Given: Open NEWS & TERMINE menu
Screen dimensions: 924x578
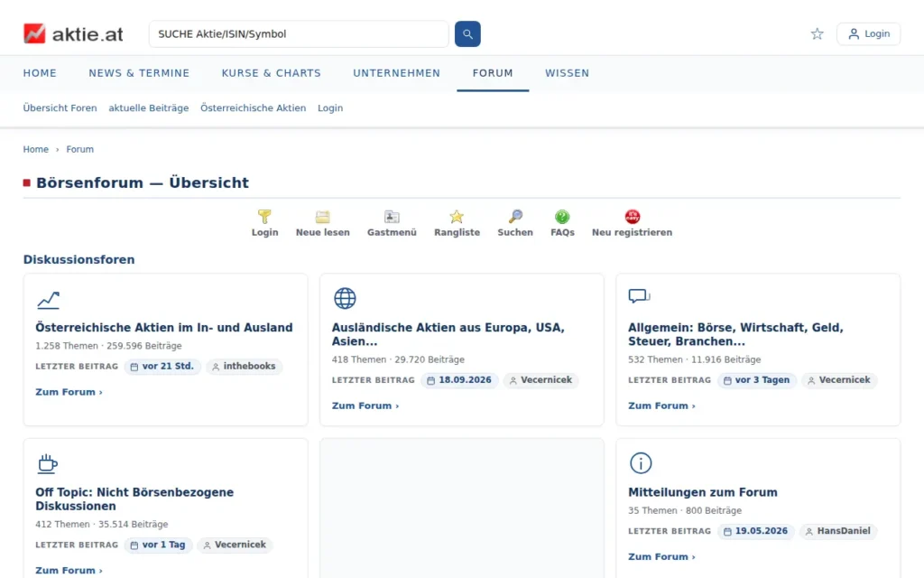Looking at the screenshot, I should [139, 73].
